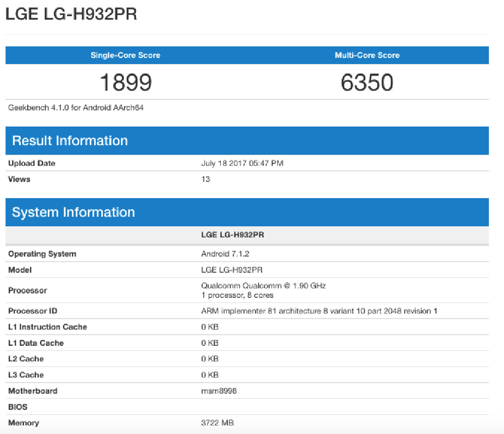Click the LGE LG-H932PR page title
The image size is (504, 434).
(x=71, y=14)
